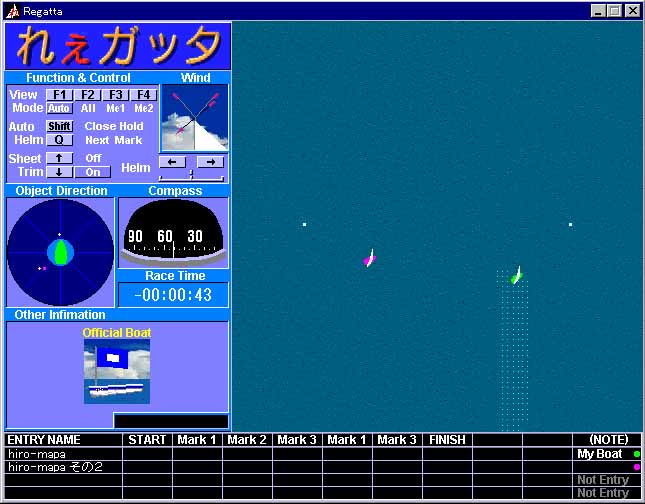The image size is (645, 504).
Task: Click the sheet trim up arrow
Action: 59,158
